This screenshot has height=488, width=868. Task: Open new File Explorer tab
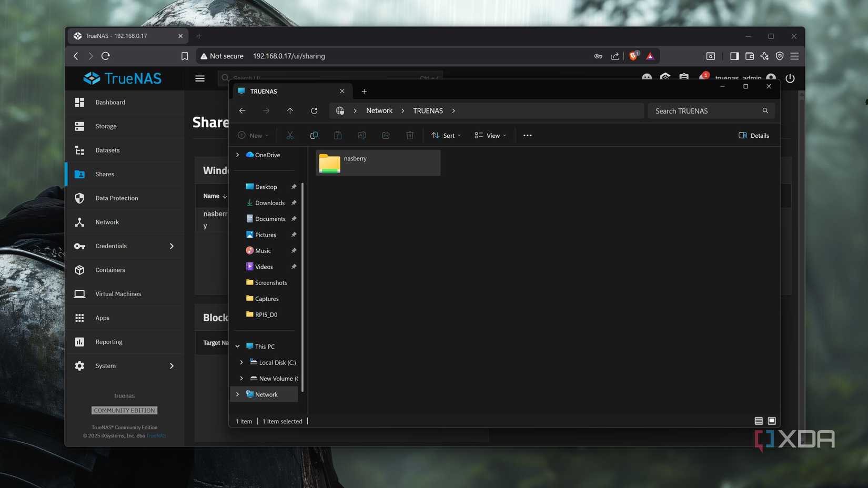364,91
